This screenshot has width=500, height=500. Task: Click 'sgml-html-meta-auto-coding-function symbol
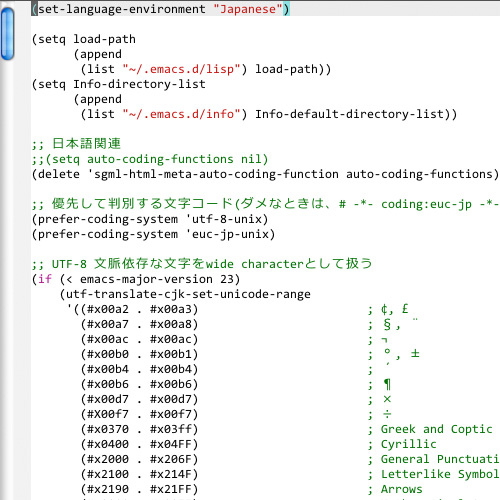pos(213,174)
